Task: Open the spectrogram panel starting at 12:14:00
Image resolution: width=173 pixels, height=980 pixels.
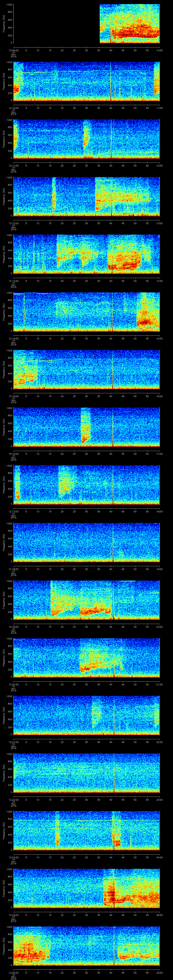Action: [86, 312]
